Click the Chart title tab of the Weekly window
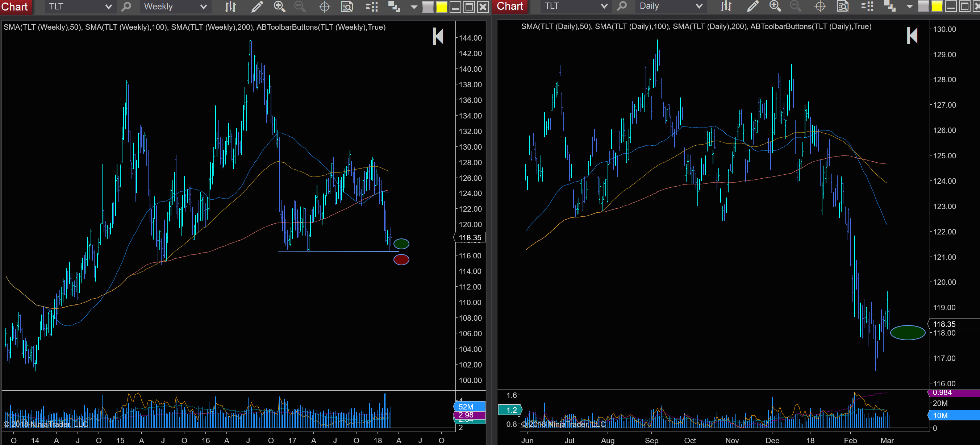Screen dimensions: 980x445 15,7
